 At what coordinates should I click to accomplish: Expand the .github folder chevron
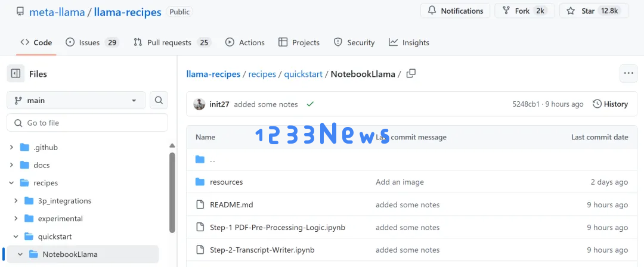click(x=11, y=147)
